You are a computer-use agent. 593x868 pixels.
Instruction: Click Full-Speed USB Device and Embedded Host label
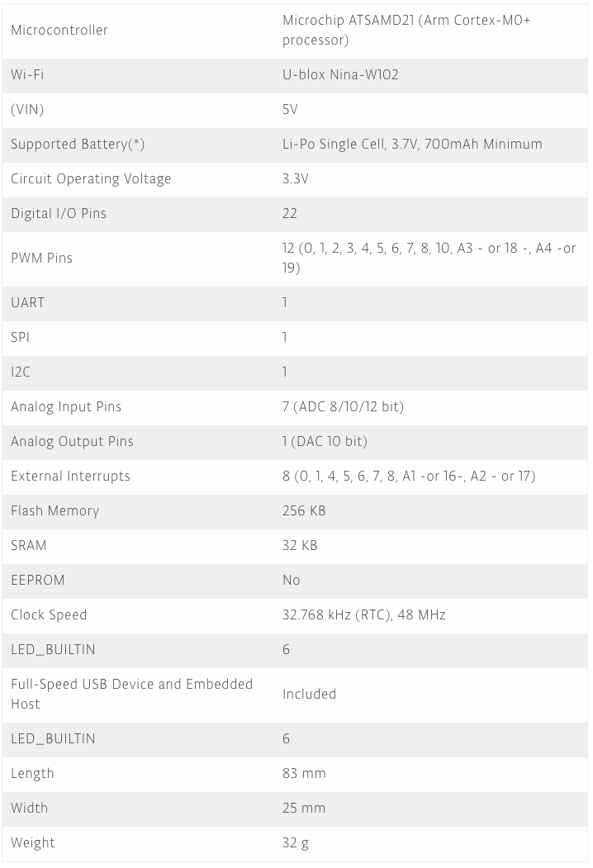pos(132,695)
